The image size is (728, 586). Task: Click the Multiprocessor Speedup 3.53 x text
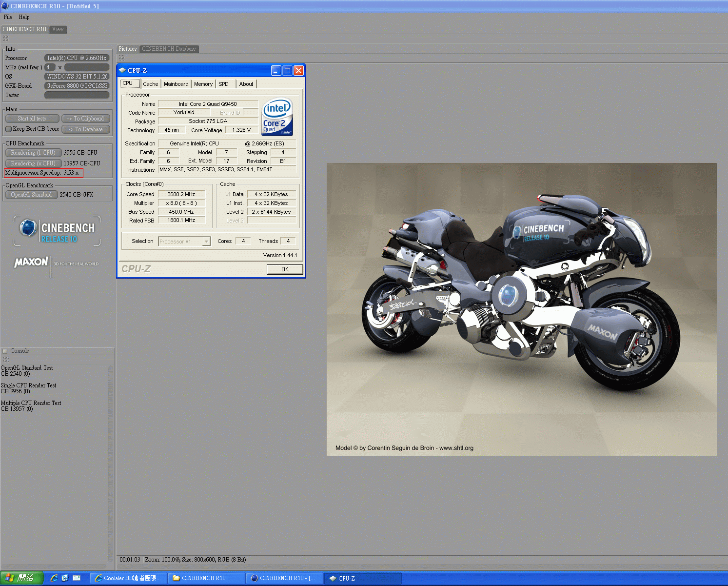pyautogui.click(x=43, y=173)
